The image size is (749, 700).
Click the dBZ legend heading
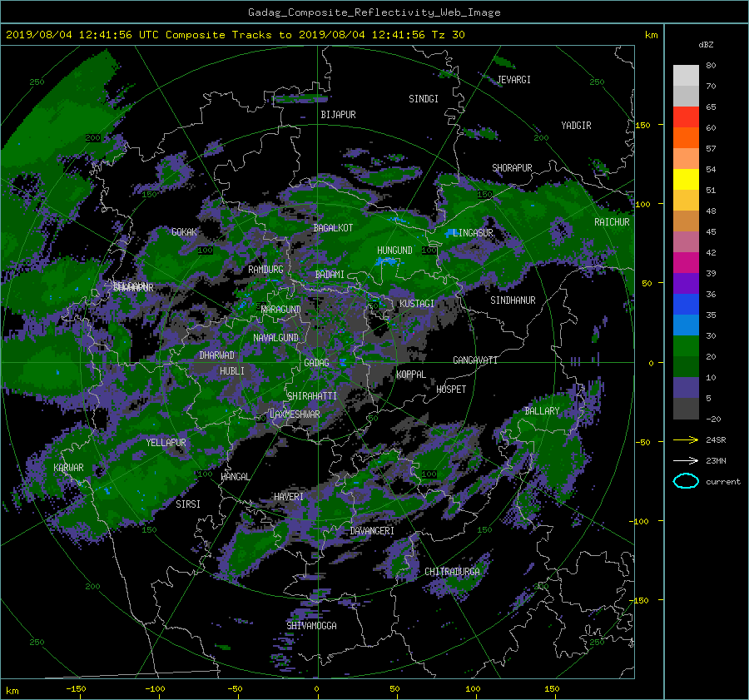tap(706, 44)
